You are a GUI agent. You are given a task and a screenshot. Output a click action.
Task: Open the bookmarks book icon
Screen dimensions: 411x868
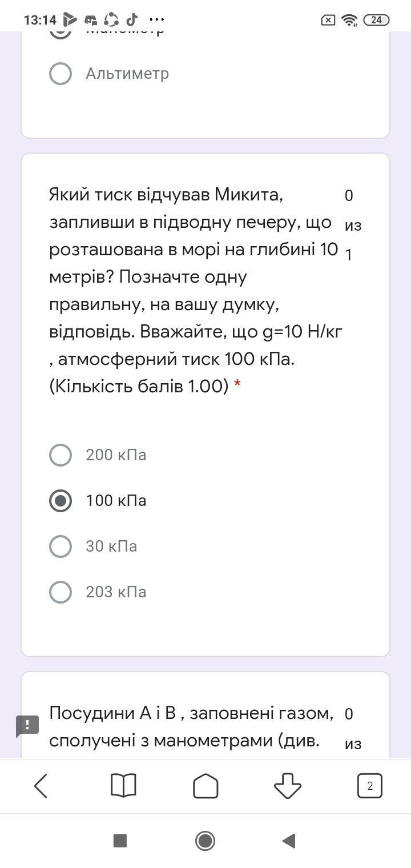(123, 786)
